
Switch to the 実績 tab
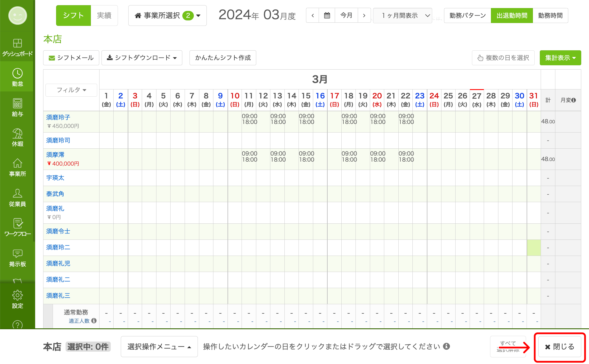pyautogui.click(x=104, y=15)
